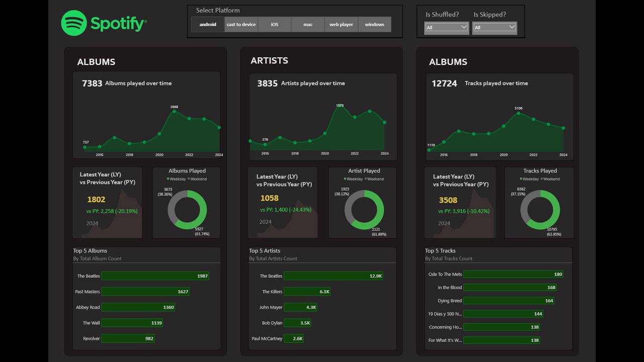644x362 pixels.
Task: Click the 3508 latest year tracks value
Action: (448, 200)
